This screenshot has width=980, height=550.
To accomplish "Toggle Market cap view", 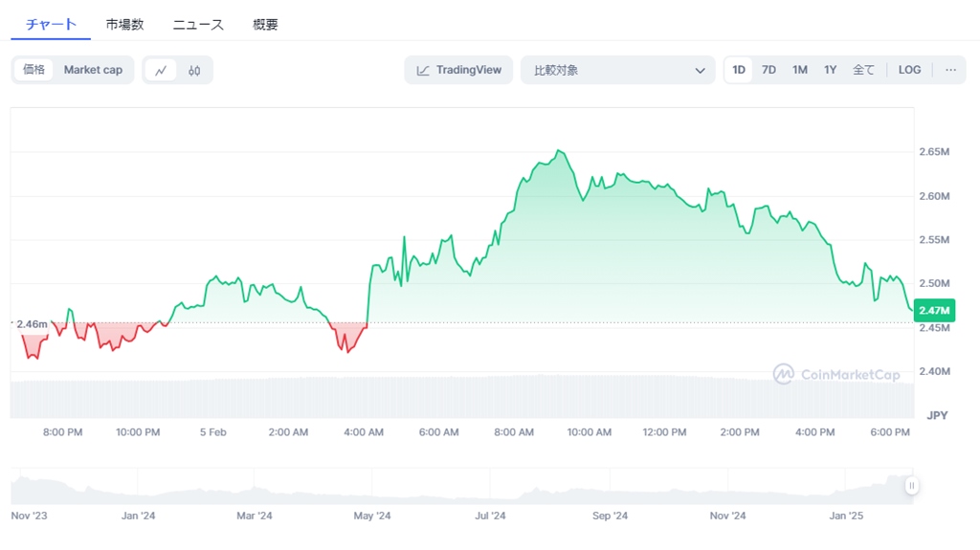I will [93, 70].
